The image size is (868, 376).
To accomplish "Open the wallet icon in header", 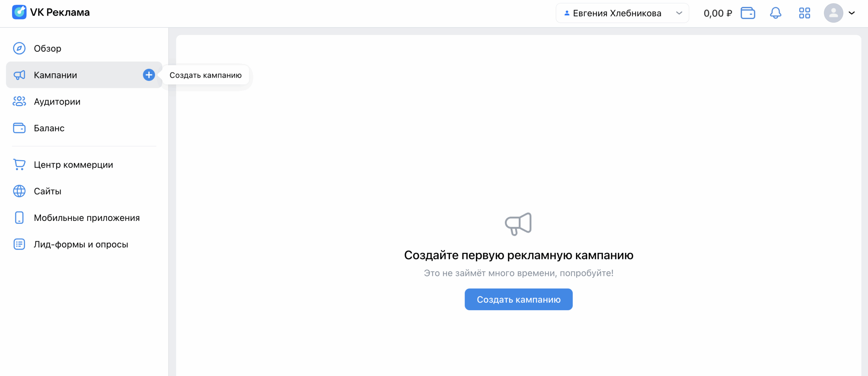I will coord(748,13).
